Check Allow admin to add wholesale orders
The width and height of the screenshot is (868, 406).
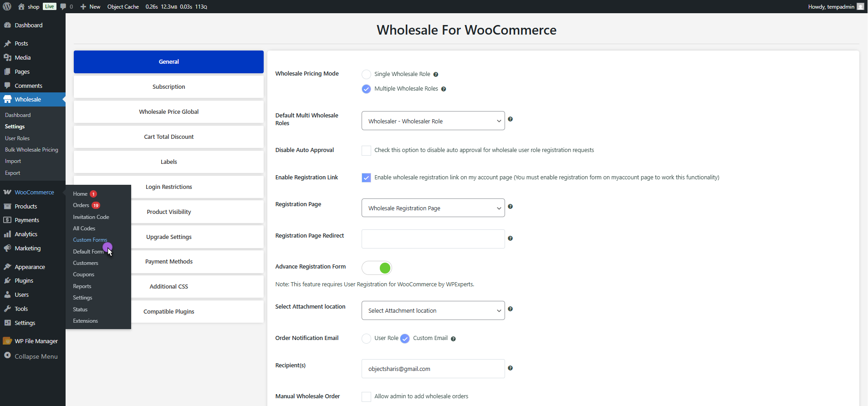(x=366, y=397)
